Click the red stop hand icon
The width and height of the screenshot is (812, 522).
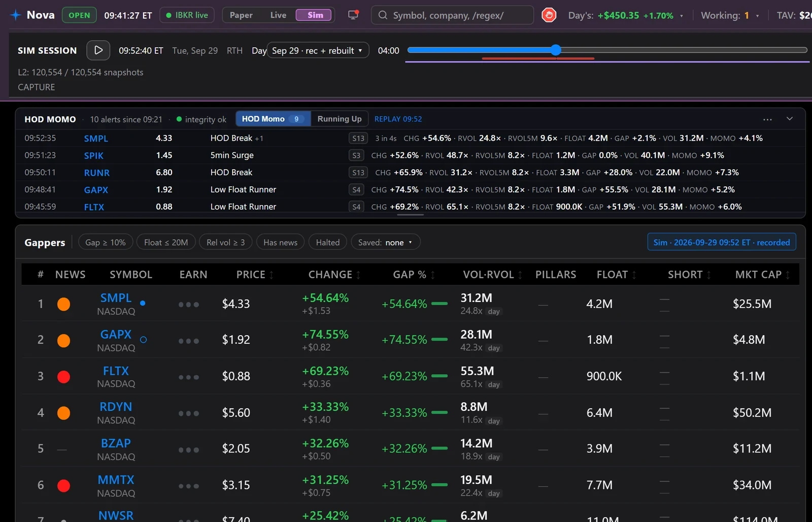coord(549,15)
